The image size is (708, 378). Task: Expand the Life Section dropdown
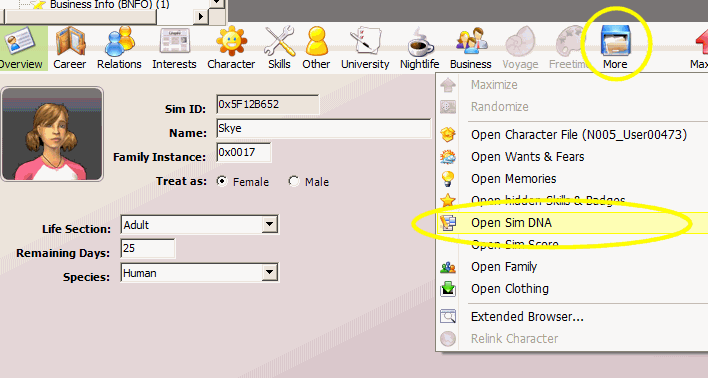click(x=270, y=224)
